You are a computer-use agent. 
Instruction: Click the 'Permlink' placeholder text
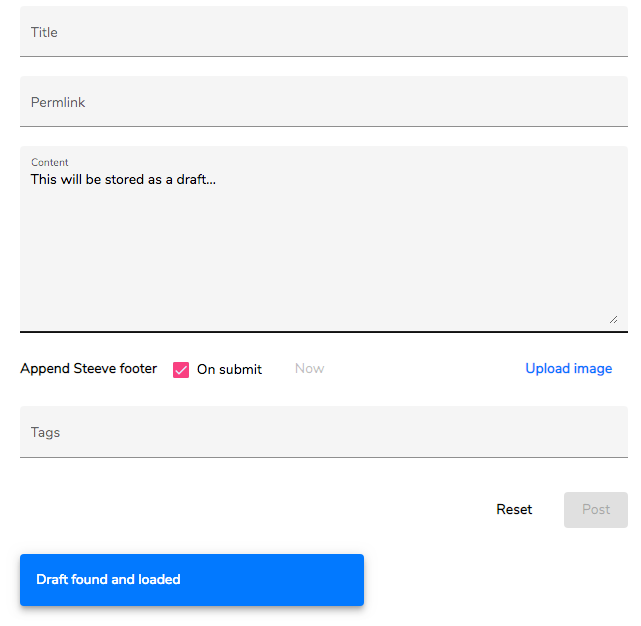click(x=58, y=102)
